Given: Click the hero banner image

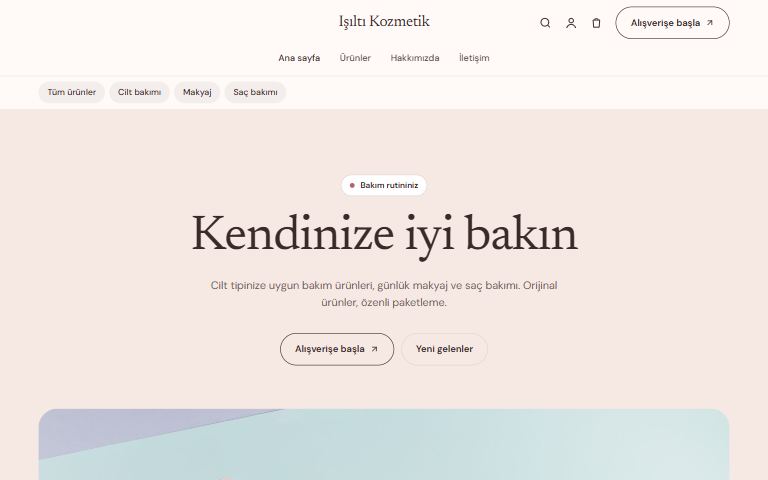Looking at the screenshot, I should [384, 445].
